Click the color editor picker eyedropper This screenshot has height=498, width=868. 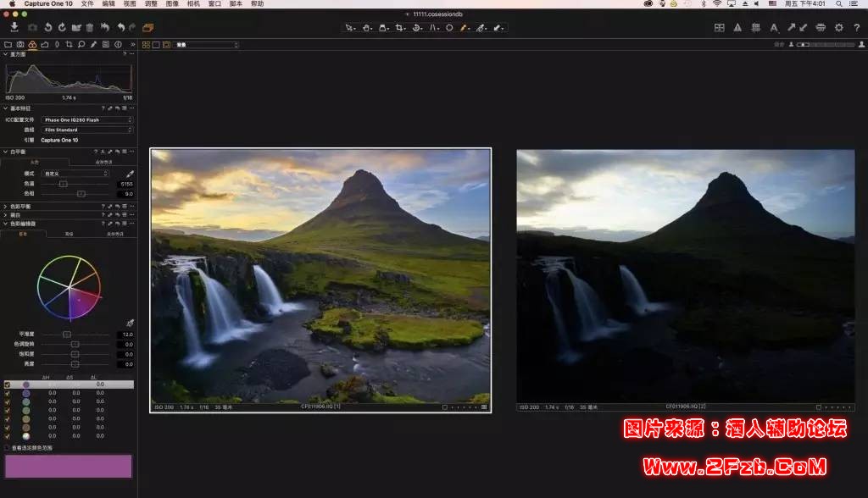tap(130, 323)
